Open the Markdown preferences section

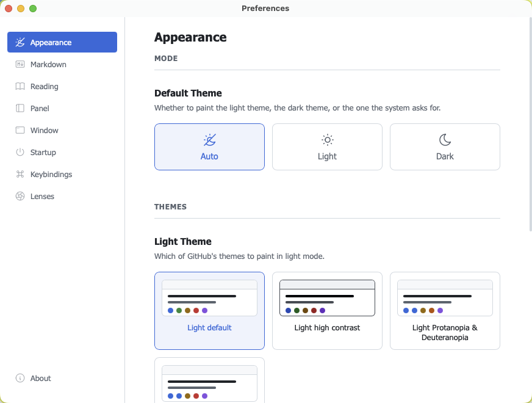(62, 64)
